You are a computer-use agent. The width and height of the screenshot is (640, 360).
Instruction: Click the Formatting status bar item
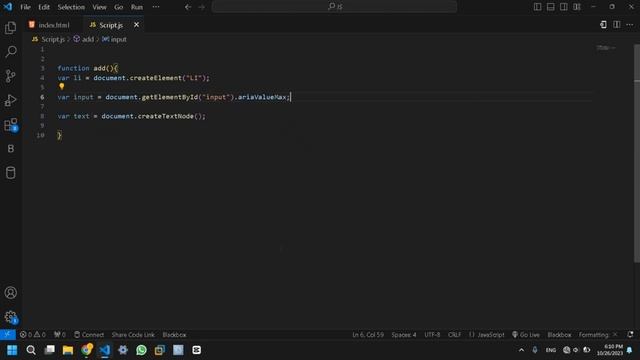[598, 335]
